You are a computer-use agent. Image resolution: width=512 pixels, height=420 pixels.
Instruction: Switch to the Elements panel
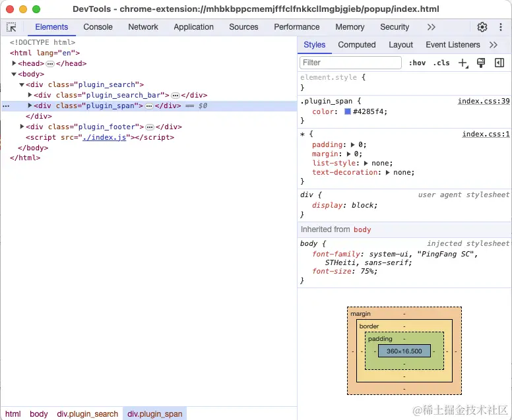51,27
